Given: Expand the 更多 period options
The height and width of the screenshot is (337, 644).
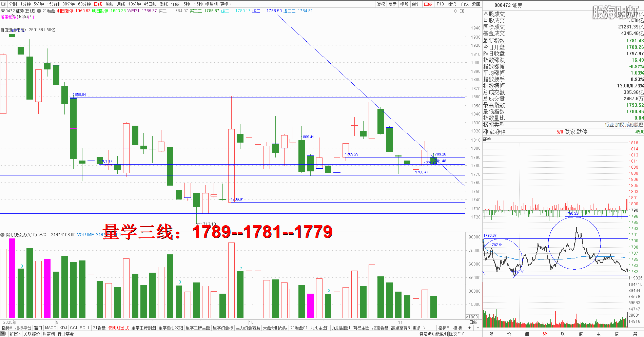Looking at the screenshot, I should coord(226,4).
